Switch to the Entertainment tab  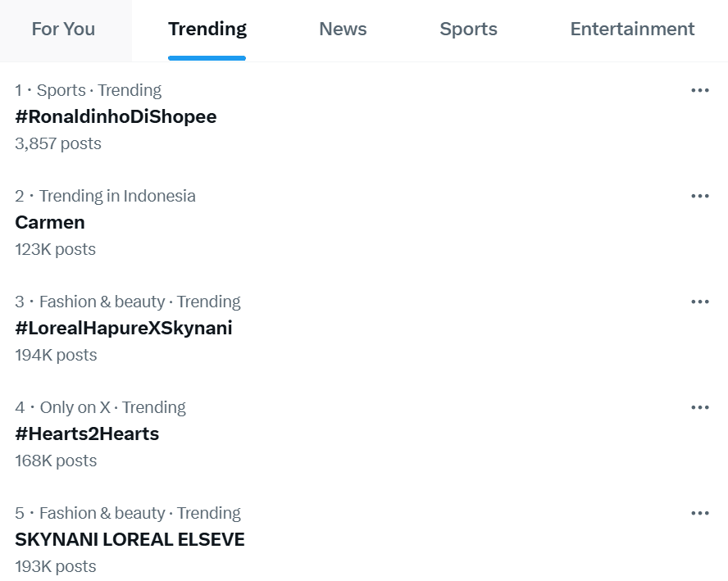point(632,30)
